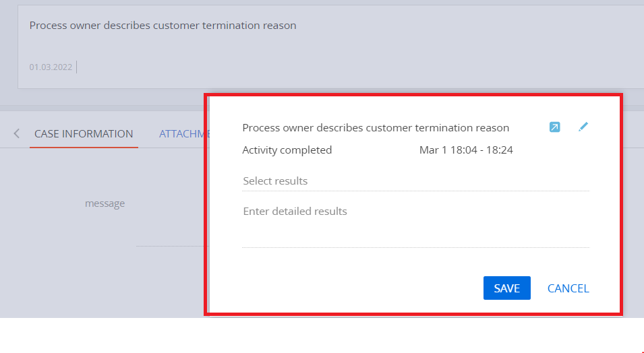644x353 pixels.
Task: Click the CANCEL link
Action: pyautogui.click(x=568, y=288)
